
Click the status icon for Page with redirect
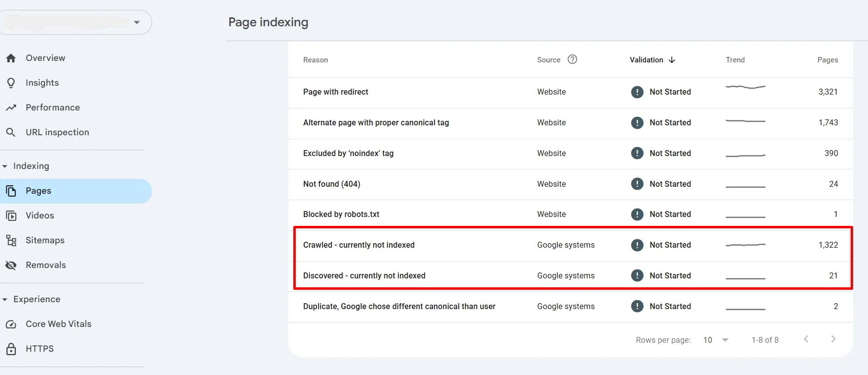[637, 92]
